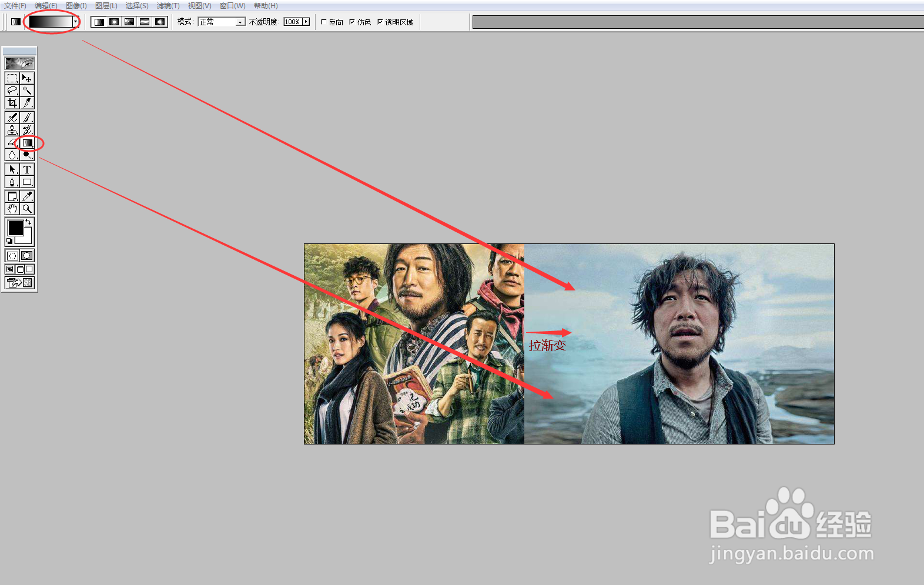924x585 pixels.
Task: Open the 视图(V) menu
Action: click(199, 6)
